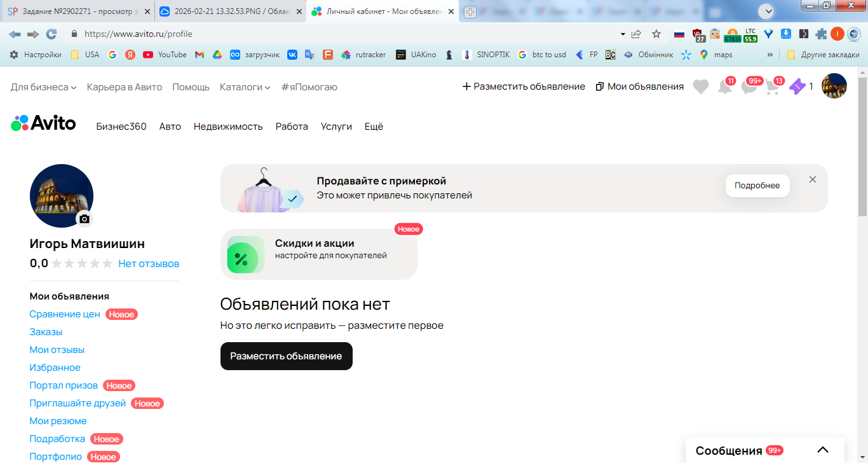The image size is (868, 463).
Task: Open the VK bookmark icon
Action: pos(292,55)
